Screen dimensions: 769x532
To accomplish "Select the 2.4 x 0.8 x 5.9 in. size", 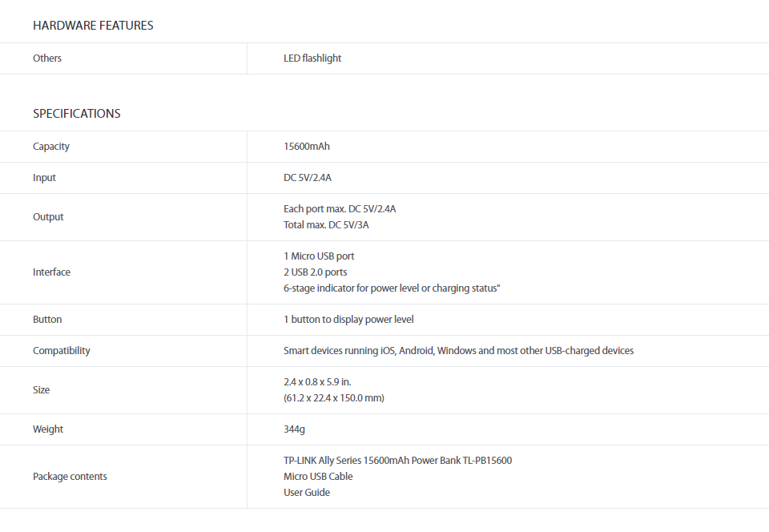I will 317,382.
